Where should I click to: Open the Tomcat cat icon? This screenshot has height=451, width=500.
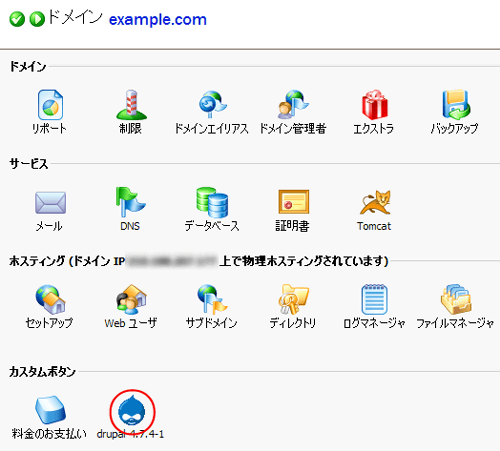click(375, 202)
